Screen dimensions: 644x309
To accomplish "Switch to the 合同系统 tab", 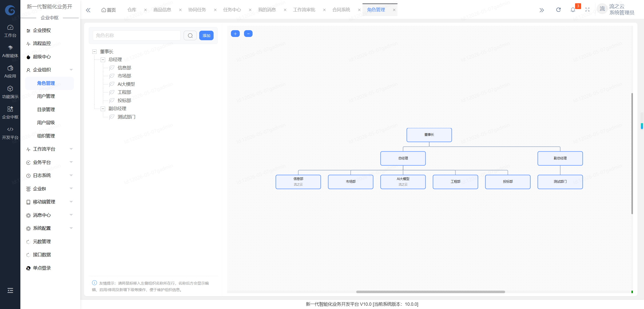I will tap(341, 10).
